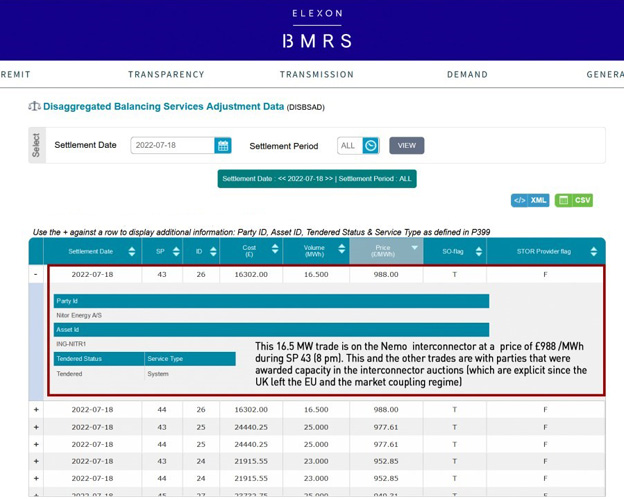Open the TRANSMISSION menu
The width and height of the screenshot is (624, 499).
[316, 74]
